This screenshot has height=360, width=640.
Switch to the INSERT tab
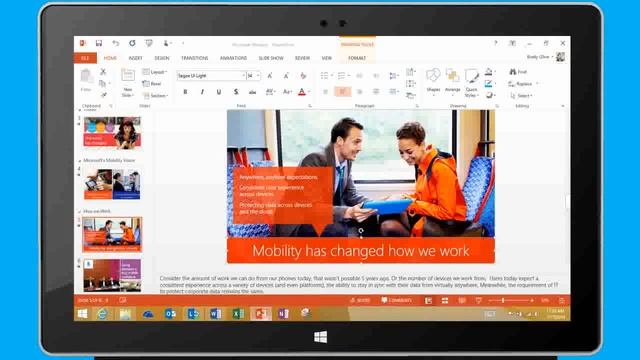pos(136,58)
